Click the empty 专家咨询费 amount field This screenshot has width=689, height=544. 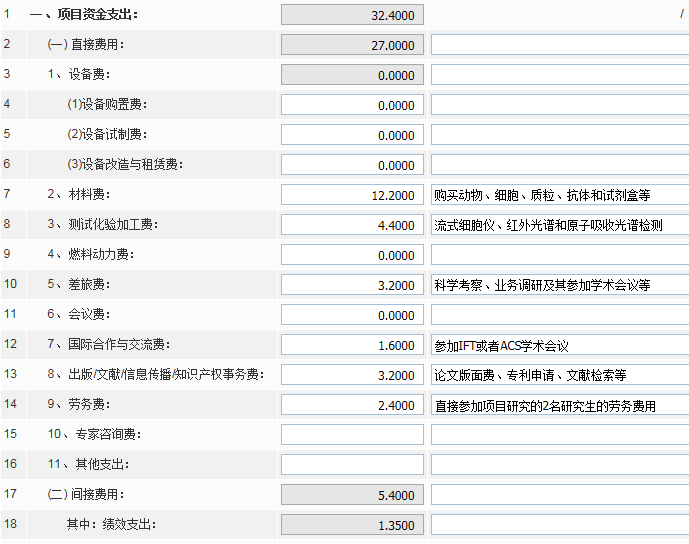point(352,435)
